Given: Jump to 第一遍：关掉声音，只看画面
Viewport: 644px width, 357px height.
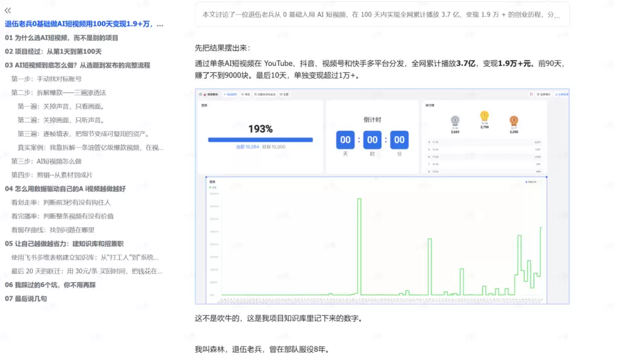Looking at the screenshot, I should [x=61, y=106].
